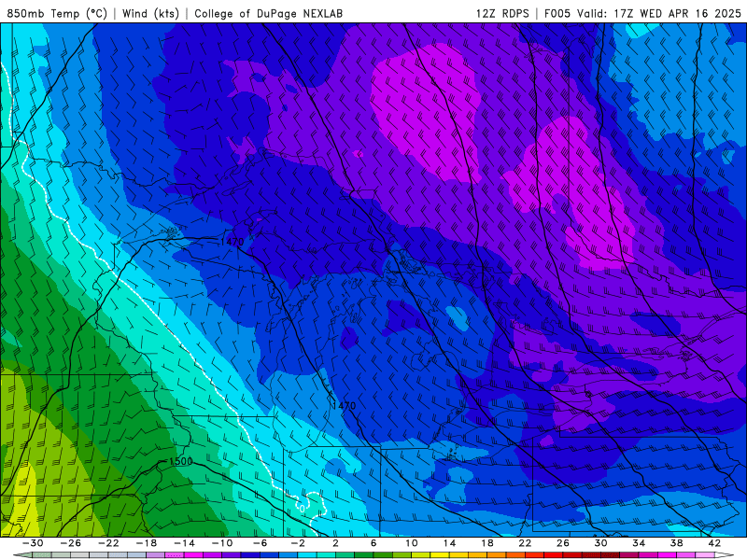Image resolution: width=747 pixels, height=560 pixels.
Task: Click the negative "-22" colorbar tick label
Action: click(x=108, y=543)
